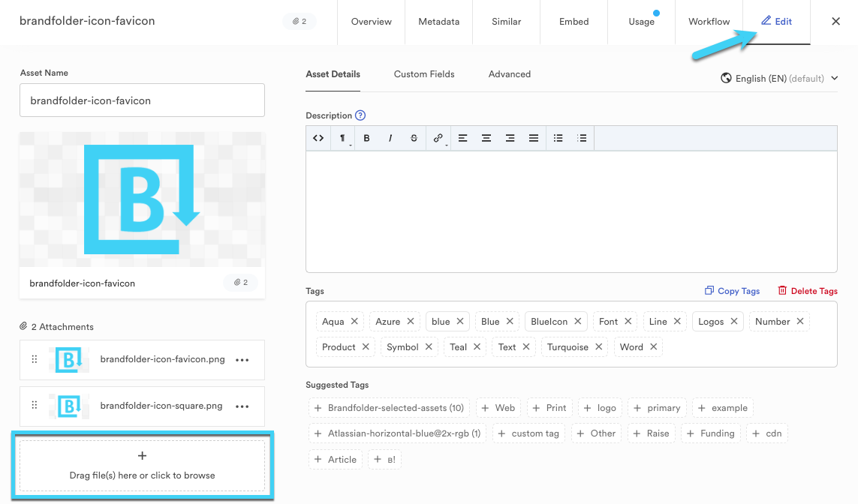Remove the Word tag
The height and width of the screenshot is (504, 858).
click(653, 347)
